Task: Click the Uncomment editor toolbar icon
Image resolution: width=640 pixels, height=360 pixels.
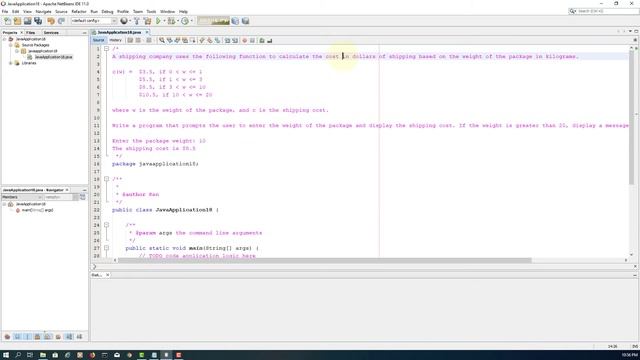Action: 269,40
